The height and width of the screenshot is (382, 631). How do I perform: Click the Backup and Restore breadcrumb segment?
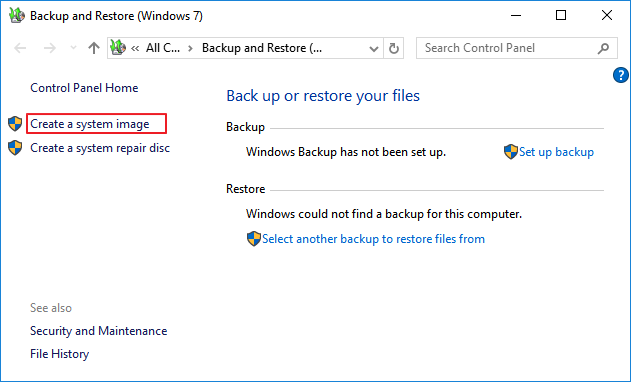tap(262, 48)
